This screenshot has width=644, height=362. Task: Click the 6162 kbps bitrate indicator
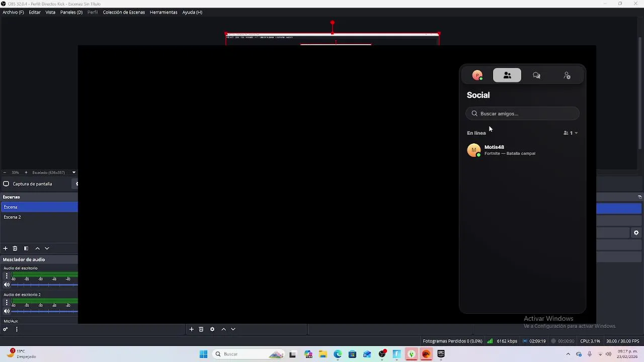[502, 341]
